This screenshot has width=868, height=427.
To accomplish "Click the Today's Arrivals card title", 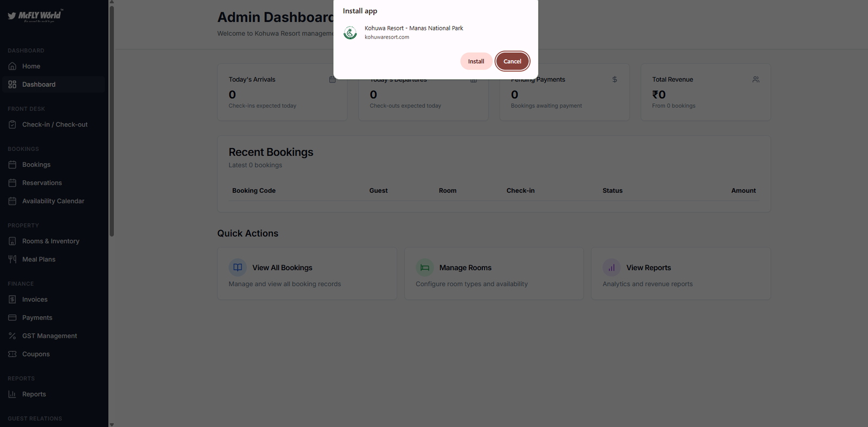I will point(252,80).
